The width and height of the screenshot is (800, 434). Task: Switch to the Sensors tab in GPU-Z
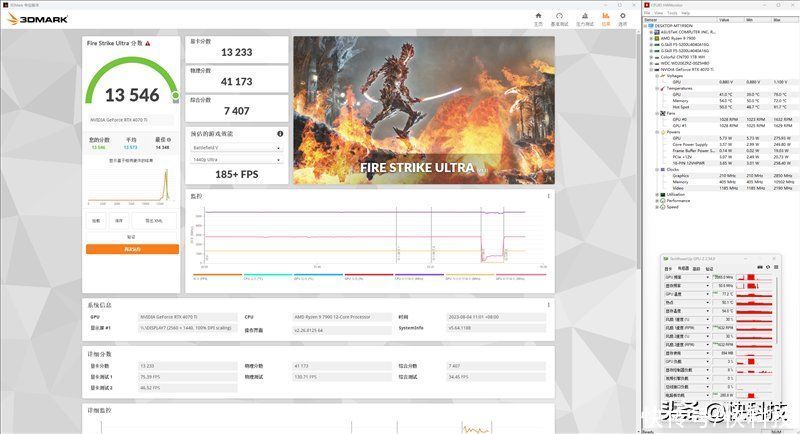pos(683,268)
